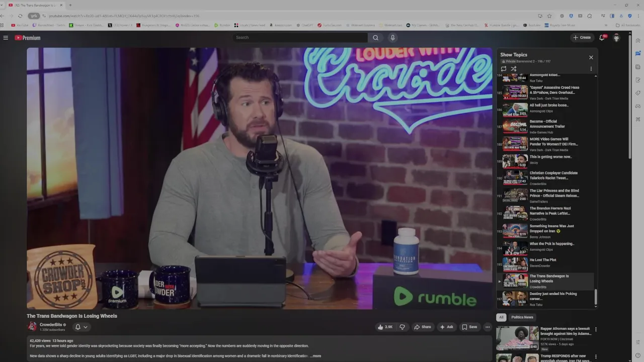The width and height of the screenshot is (644, 362).
Task: Save the video to a playlist
Action: click(x=469, y=327)
